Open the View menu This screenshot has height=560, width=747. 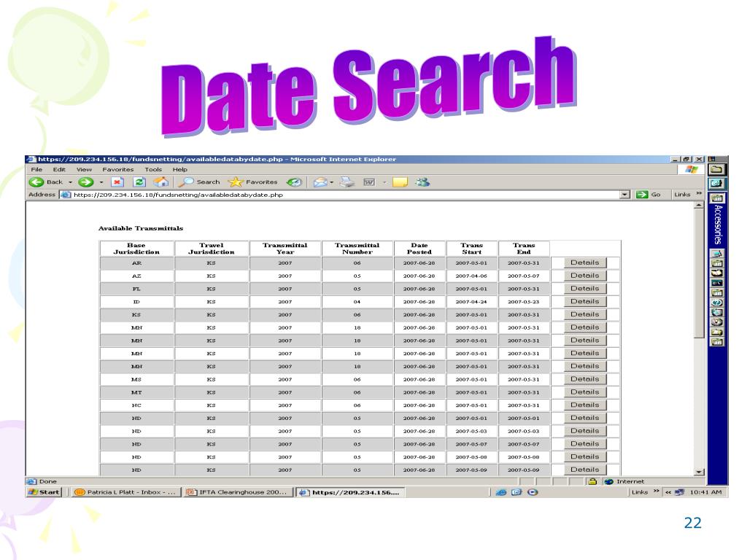point(84,169)
